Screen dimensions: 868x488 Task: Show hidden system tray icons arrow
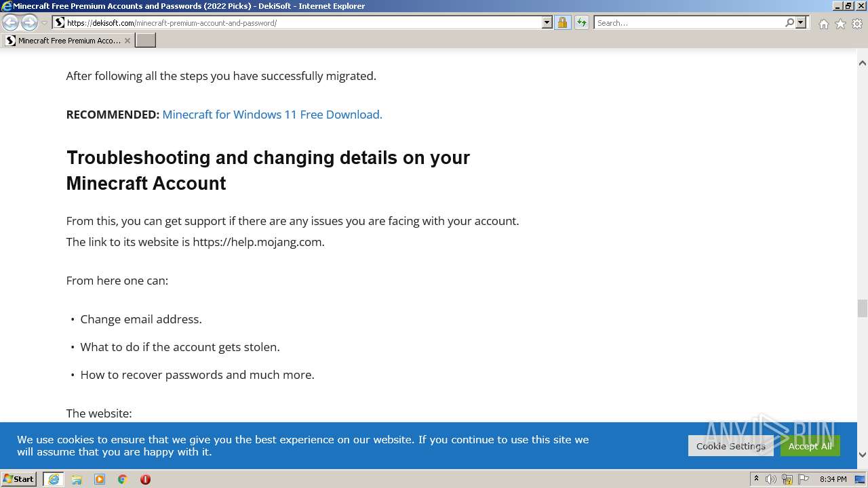[x=756, y=479]
